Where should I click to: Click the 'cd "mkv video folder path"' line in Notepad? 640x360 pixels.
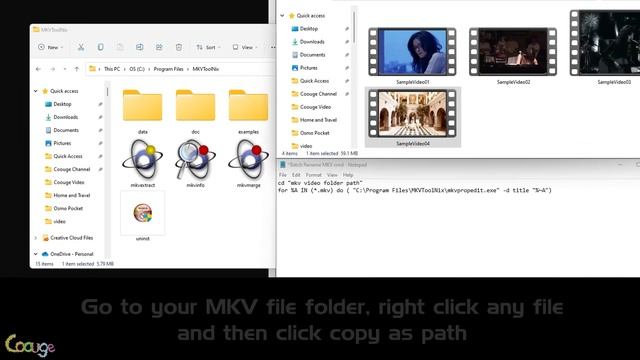[x=320, y=183]
